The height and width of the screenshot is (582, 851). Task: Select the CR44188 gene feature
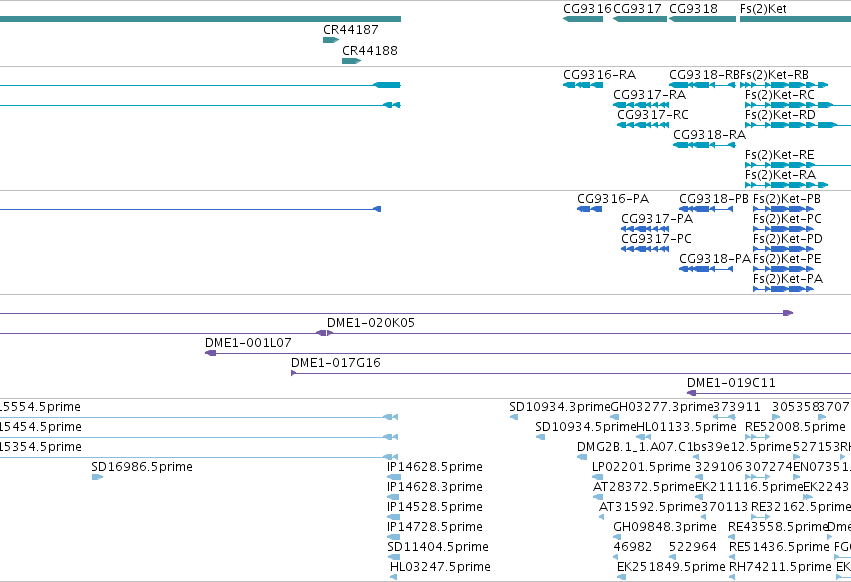point(351,61)
